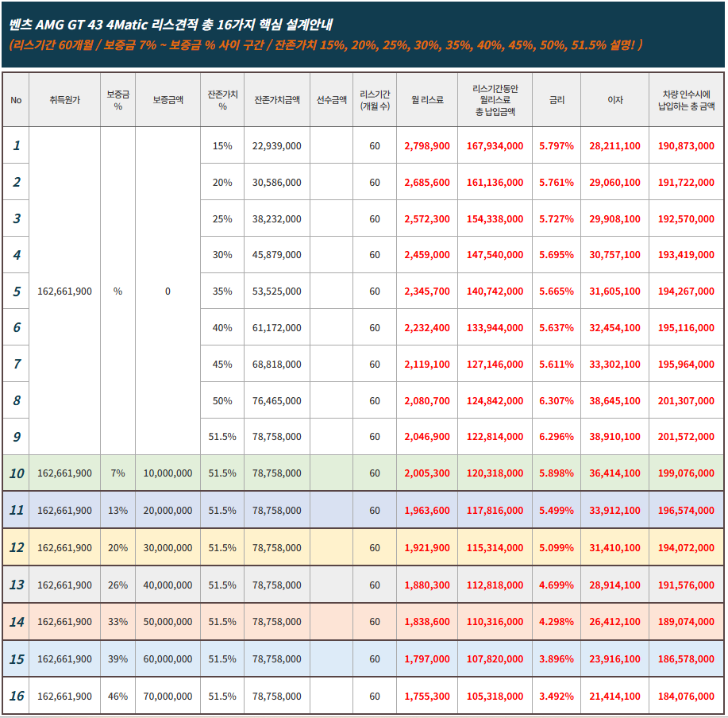Viewport: 728px width, 718px height.
Task: Click deposit percent 26%
Action: click(x=118, y=585)
